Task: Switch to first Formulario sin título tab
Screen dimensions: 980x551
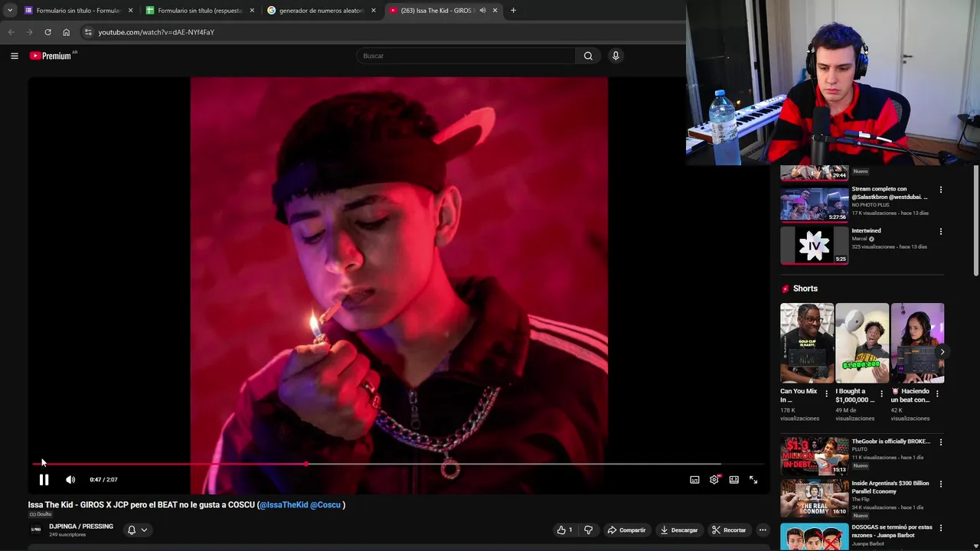Action: tap(79, 11)
